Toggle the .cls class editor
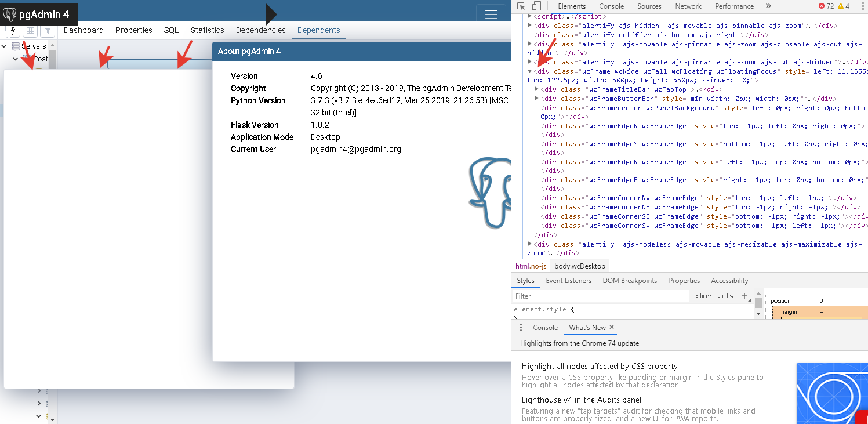 point(725,296)
